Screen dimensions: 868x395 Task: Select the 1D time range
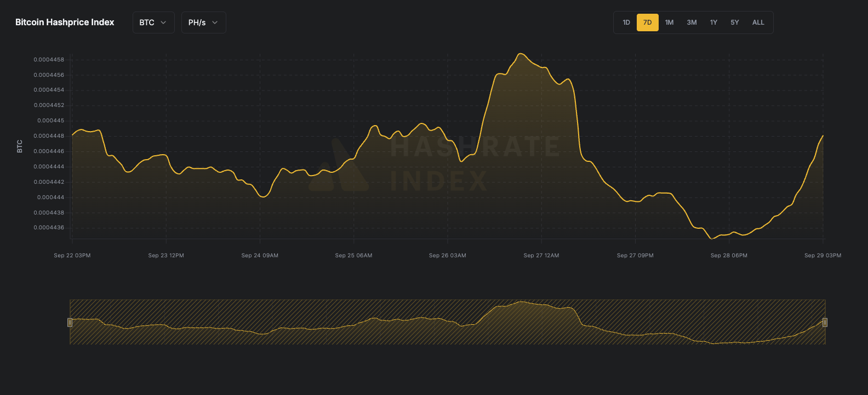coord(626,22)
